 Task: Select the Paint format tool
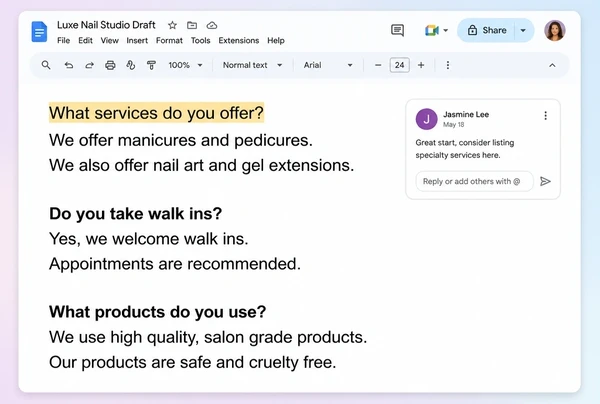[152, 65]
